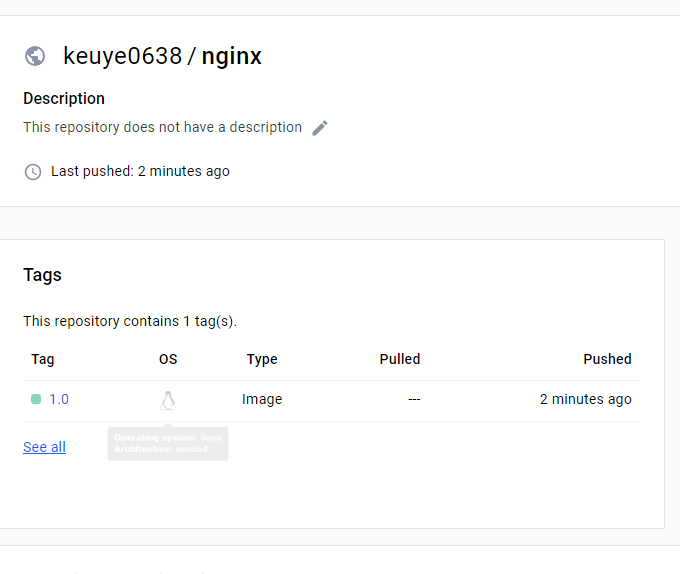The height and width of the screenshot is (574, 680).
Task: Edit the repository description with pencil icon
Action: point(320,128)
